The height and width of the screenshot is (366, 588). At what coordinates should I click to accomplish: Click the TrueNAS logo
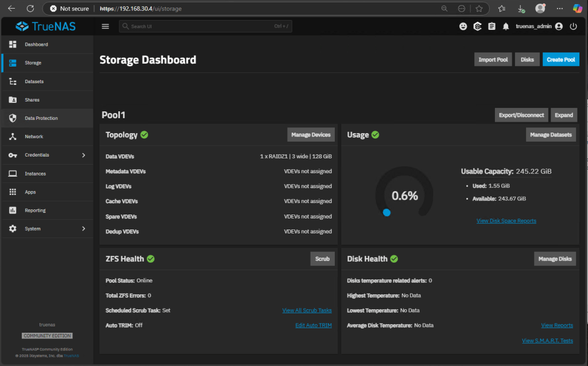pos(46,26)
